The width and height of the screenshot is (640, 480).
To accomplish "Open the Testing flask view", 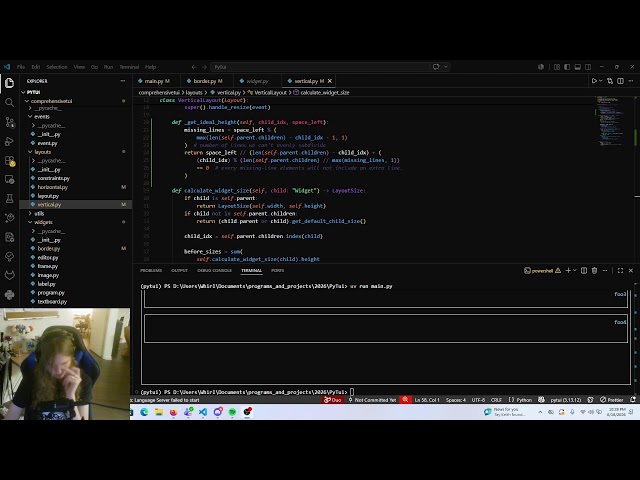I will (9, 199).
